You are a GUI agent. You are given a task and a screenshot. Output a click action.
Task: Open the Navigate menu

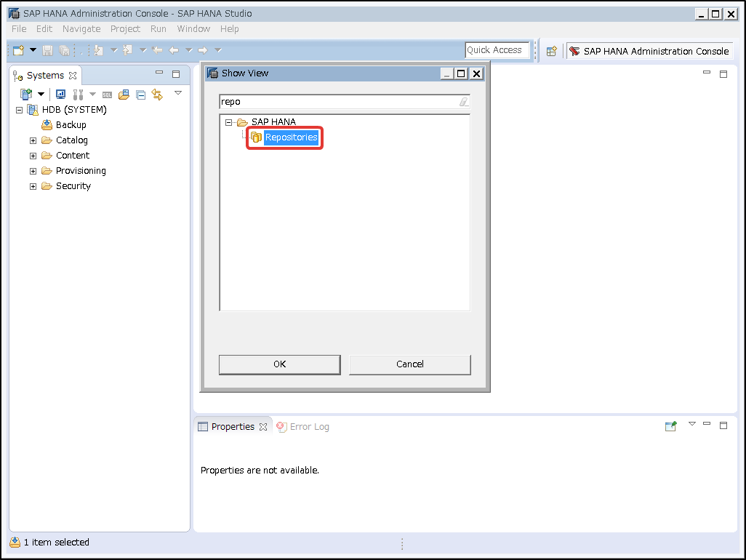(x=81, y=29)
